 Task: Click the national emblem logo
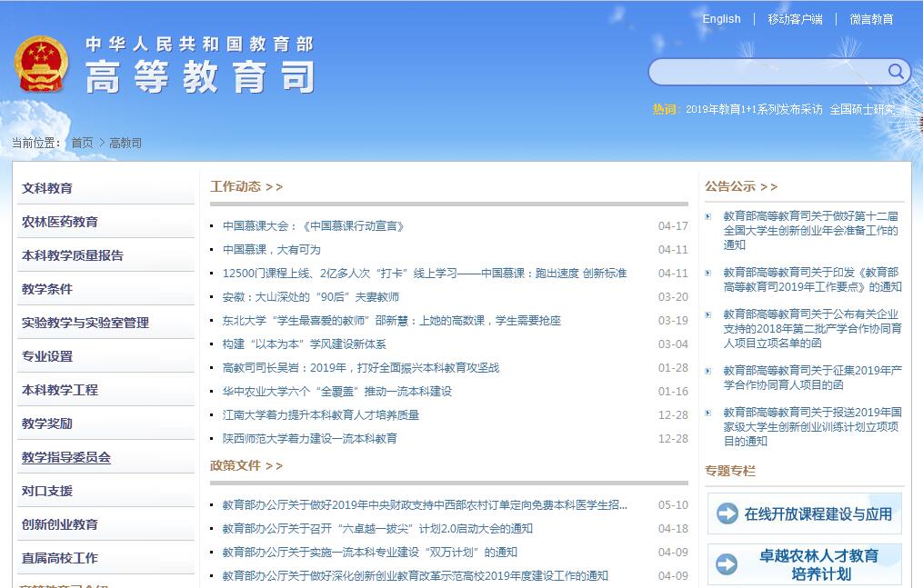[41, 64]
